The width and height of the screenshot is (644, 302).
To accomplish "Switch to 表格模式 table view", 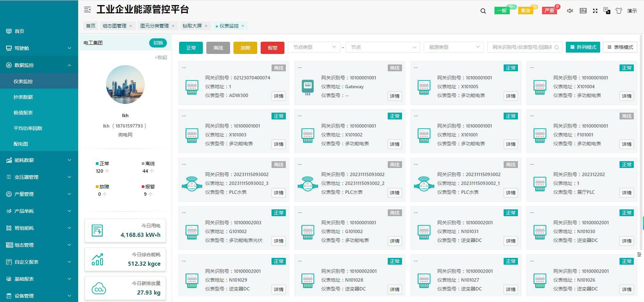I will pyautogui.click(x=620, y=47).
